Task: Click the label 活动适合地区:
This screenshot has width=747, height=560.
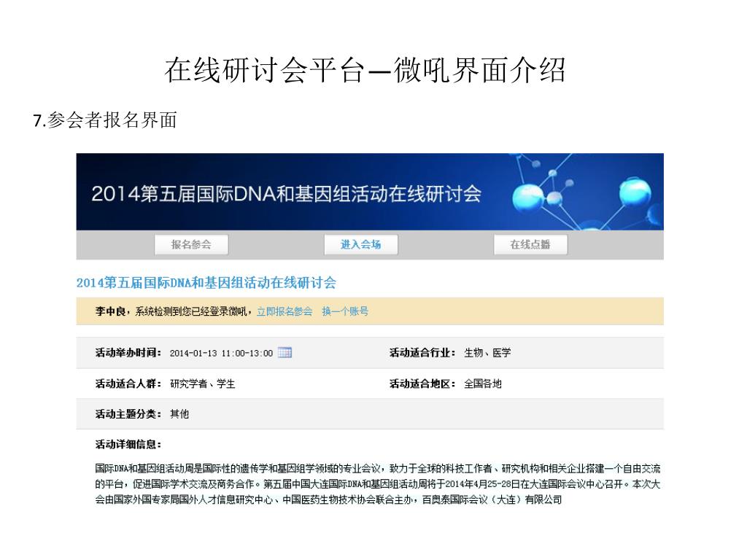Action: point(422,384)
